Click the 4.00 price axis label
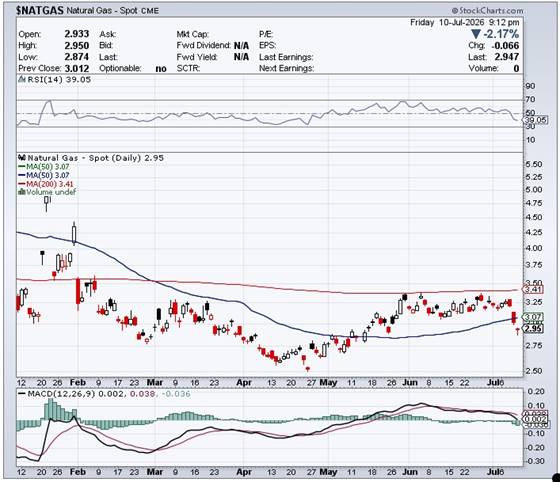The image size is (560, 482). (534, 248)
